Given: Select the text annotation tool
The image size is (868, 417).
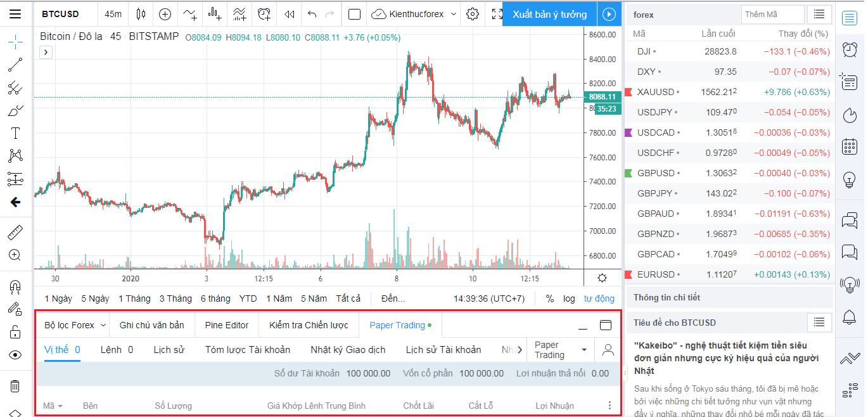Looking at the screenshot, I should 15,133.
